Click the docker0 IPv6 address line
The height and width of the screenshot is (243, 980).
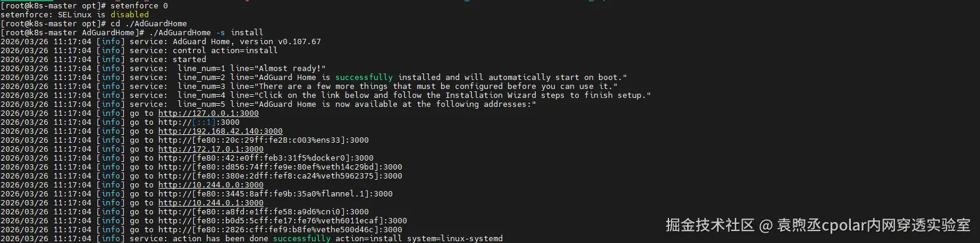click(x=266, y=158)
